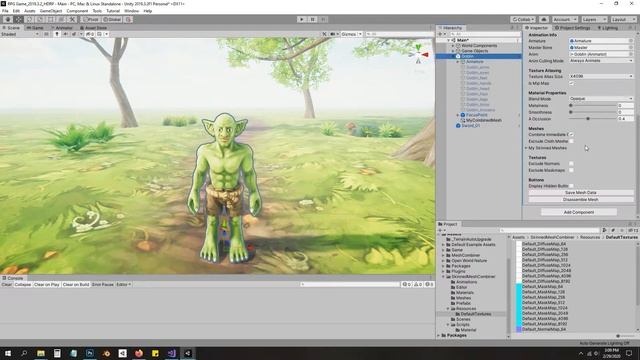The height and width of the screenshot is (360, 640).
Task: Toggle scene audio icon in Scene toolbar
Action: point(65,34)
